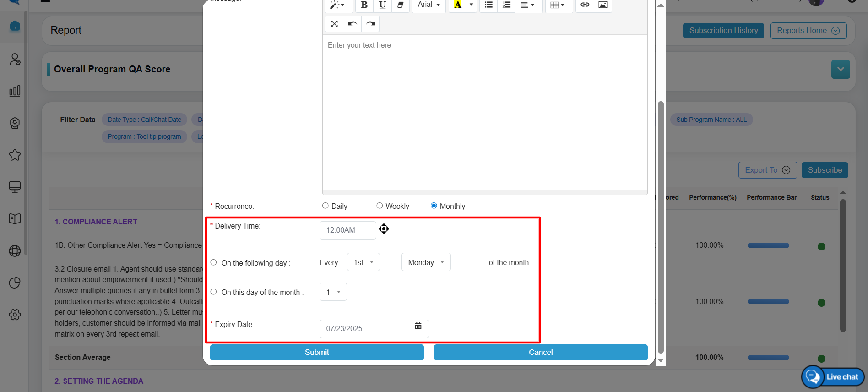The width and height of the screenshot is (868, 392).
Task: Open calendar picker for Expiry Date
Action: (x=418, y=326)
